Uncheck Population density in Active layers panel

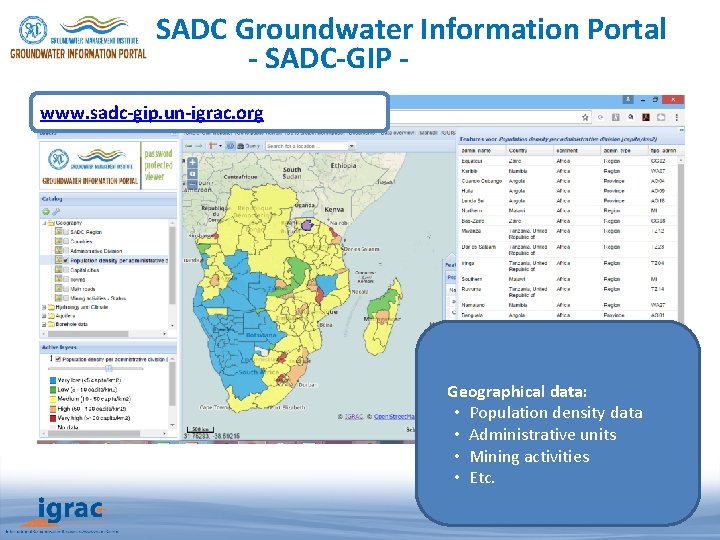click(x=58, y=359)
